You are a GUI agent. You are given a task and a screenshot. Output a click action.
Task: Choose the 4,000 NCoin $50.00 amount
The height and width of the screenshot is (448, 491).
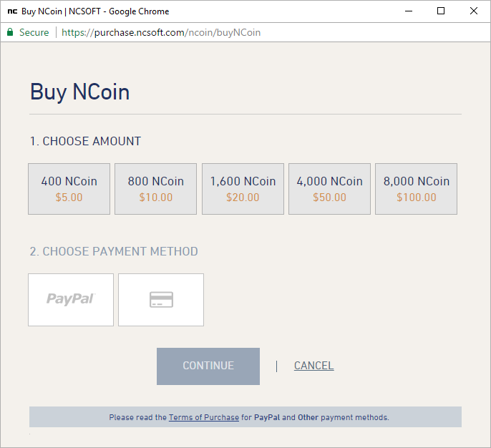[x=329, y=189]
